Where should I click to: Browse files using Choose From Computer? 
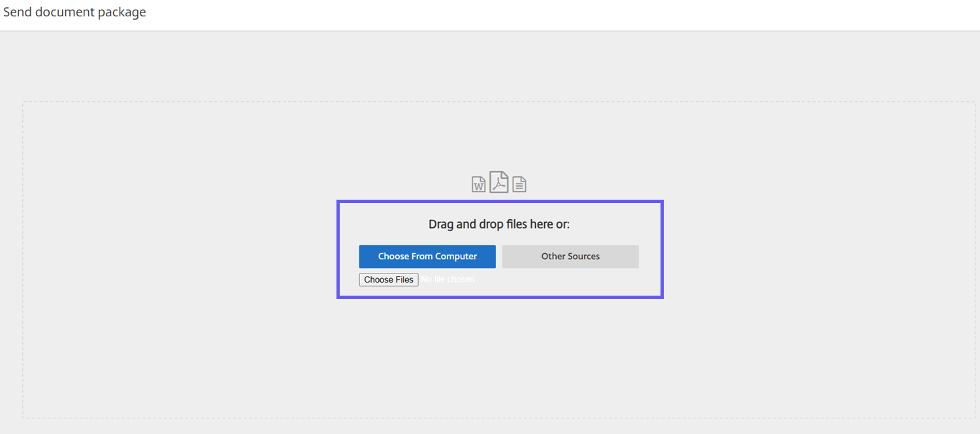(427, 256)
